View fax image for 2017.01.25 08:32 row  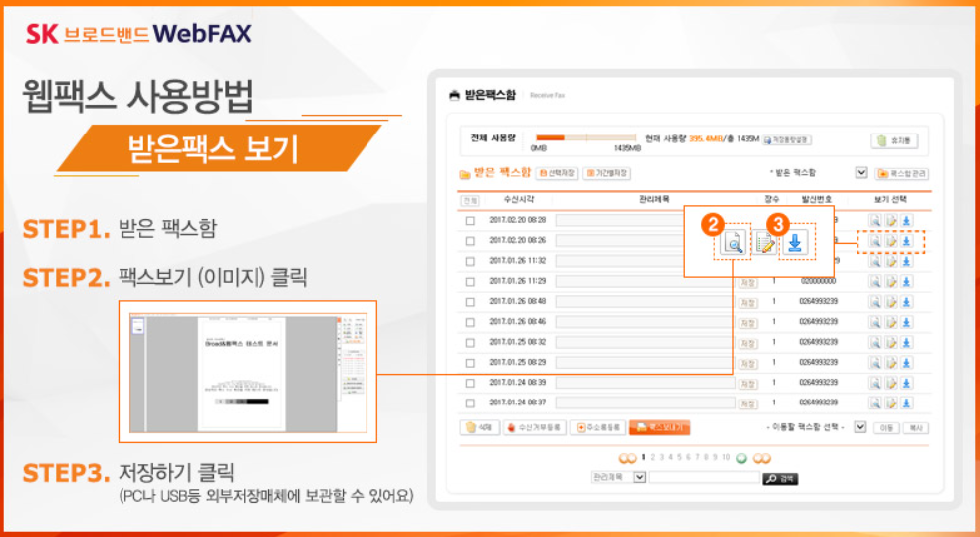tap(875, 343)
